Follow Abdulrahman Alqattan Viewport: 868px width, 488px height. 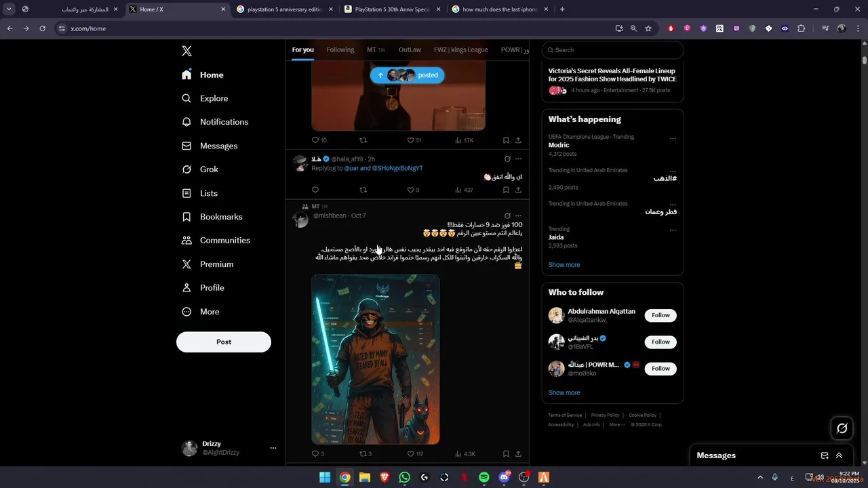660,315
